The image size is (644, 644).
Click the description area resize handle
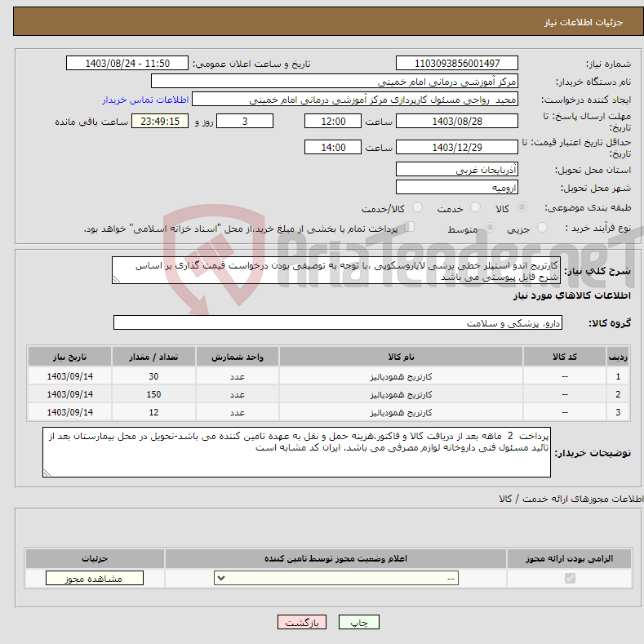(x=117, y=279)
